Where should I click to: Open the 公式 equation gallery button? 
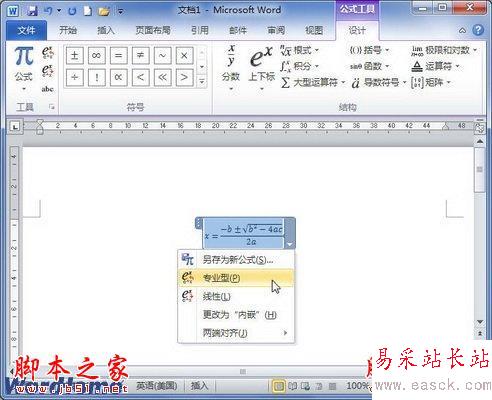coord(24,69)
